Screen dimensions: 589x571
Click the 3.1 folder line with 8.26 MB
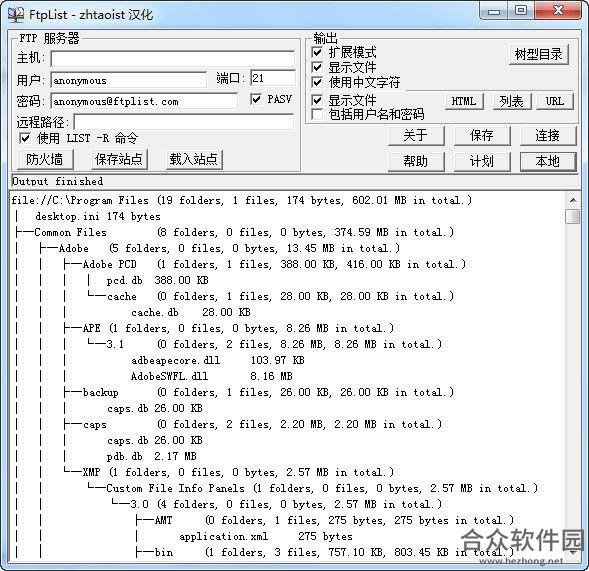tap(274, 344)
